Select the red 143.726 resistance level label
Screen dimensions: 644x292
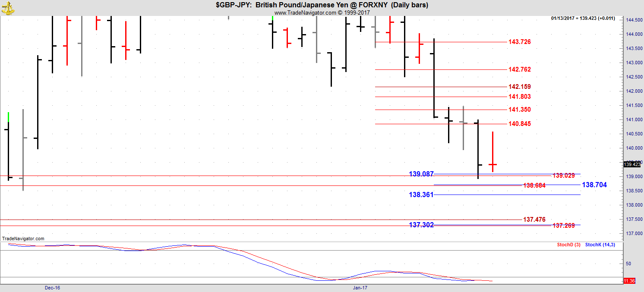tap(520, 42)
